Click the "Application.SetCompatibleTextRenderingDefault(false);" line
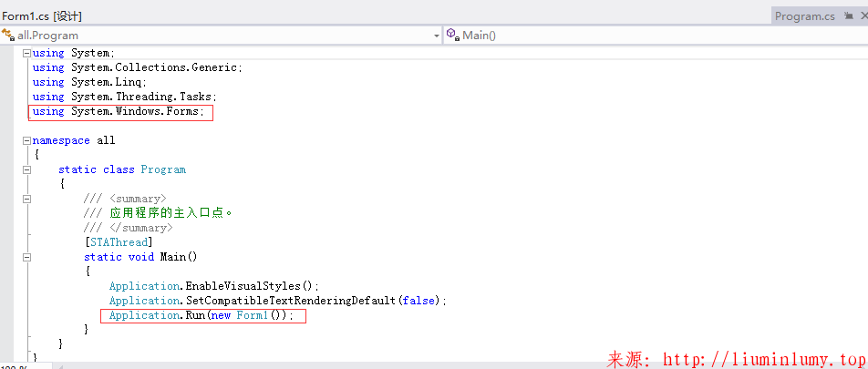 [x=278, y=301]
